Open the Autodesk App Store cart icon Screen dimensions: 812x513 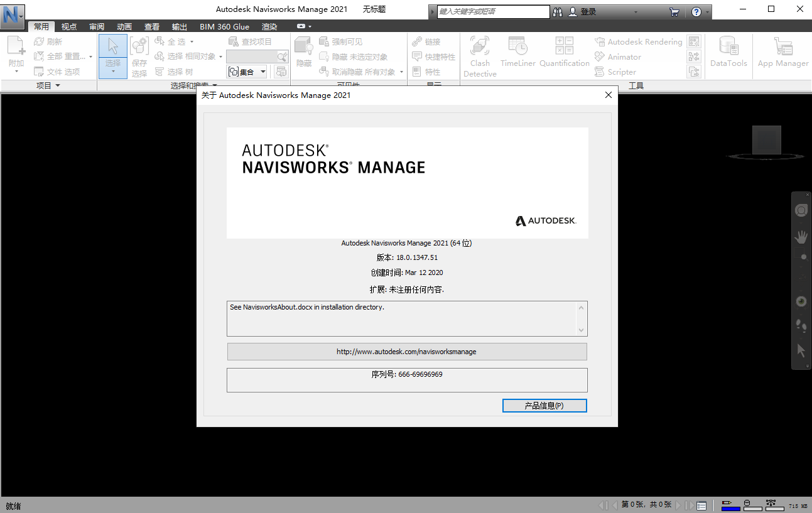coord(674,12)
